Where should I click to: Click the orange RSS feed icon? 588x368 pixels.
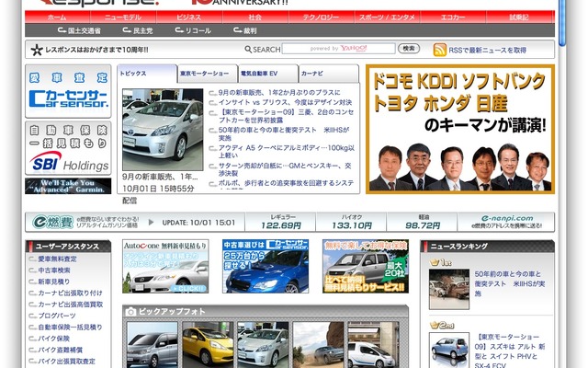pyautogui.click(x=440, y=50)
